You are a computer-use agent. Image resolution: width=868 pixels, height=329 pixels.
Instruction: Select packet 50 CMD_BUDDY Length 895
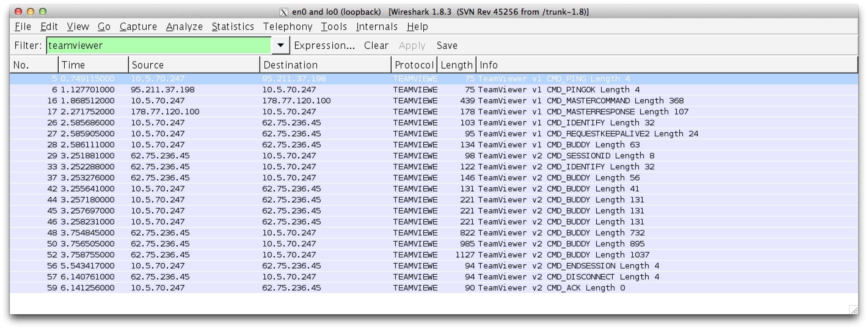[434, 244]
